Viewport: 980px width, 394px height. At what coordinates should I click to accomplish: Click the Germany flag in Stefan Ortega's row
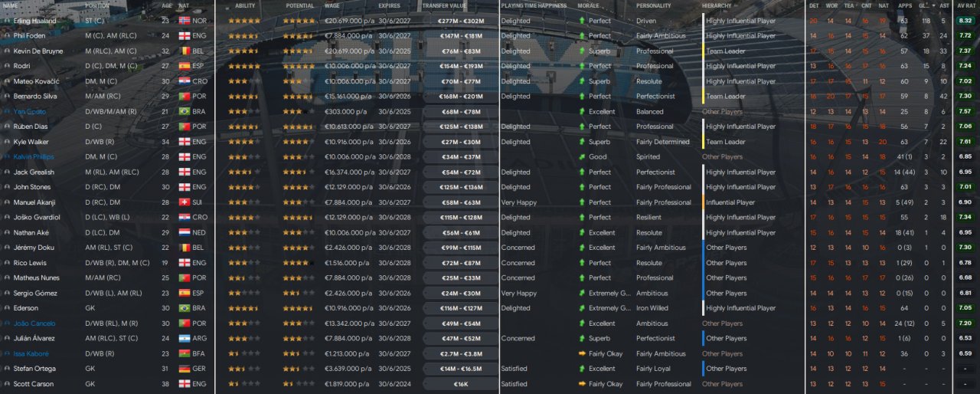click(x=184, y=369)
